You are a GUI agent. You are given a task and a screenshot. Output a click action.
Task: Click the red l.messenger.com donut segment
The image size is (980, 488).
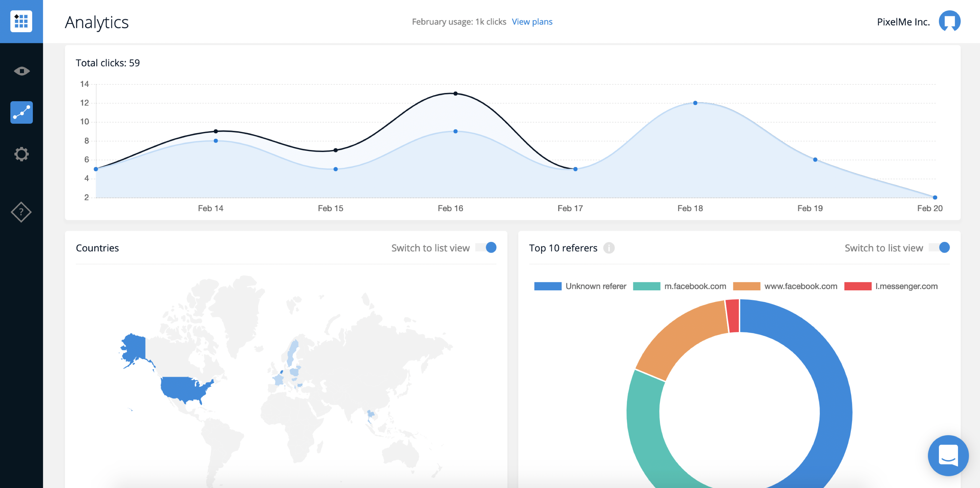[x=733, y=316]
